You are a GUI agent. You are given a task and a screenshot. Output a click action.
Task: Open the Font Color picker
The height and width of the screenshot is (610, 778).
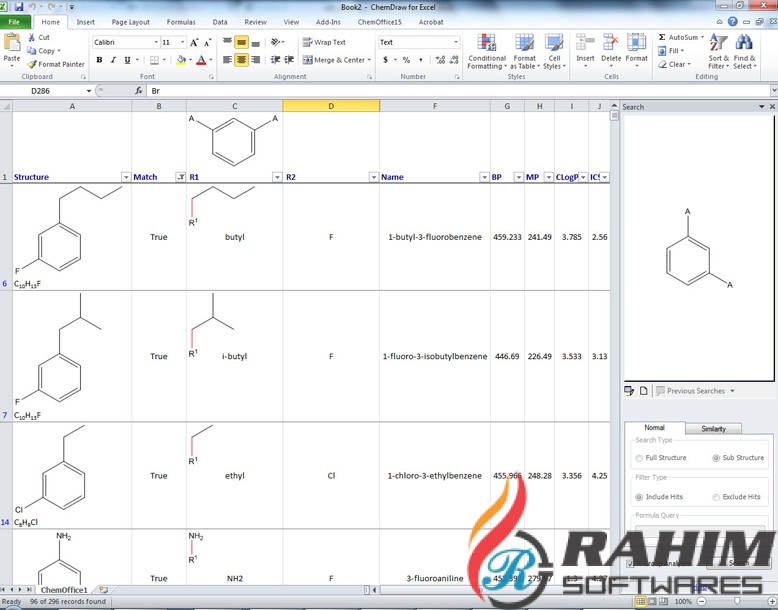(201, 60)
